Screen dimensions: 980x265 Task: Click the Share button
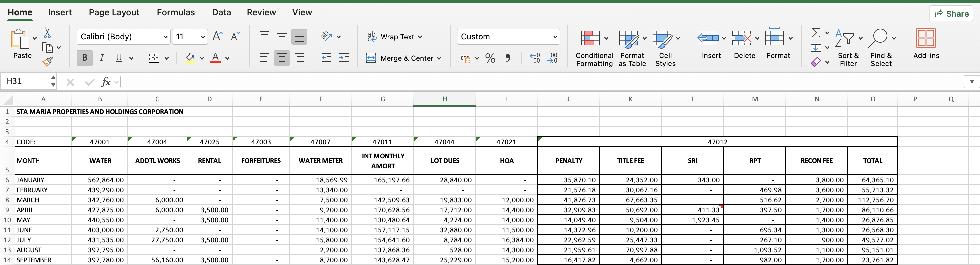tap(951, 14)
